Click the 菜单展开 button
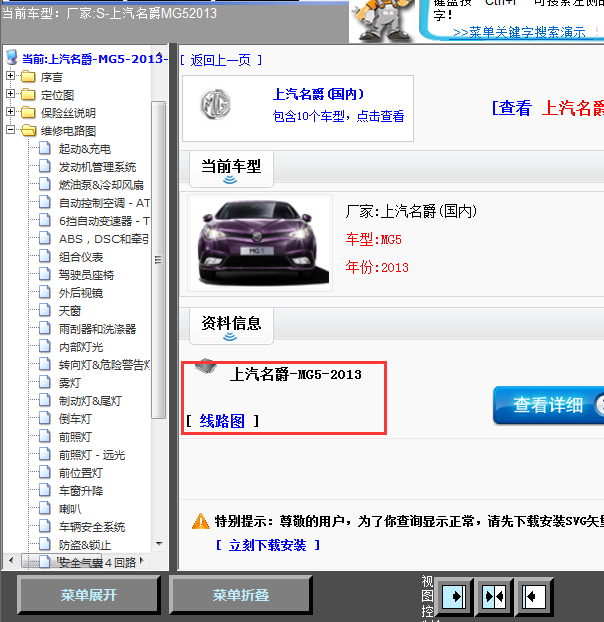This screenshot has height=622, width=604. [x=89, y=595]
